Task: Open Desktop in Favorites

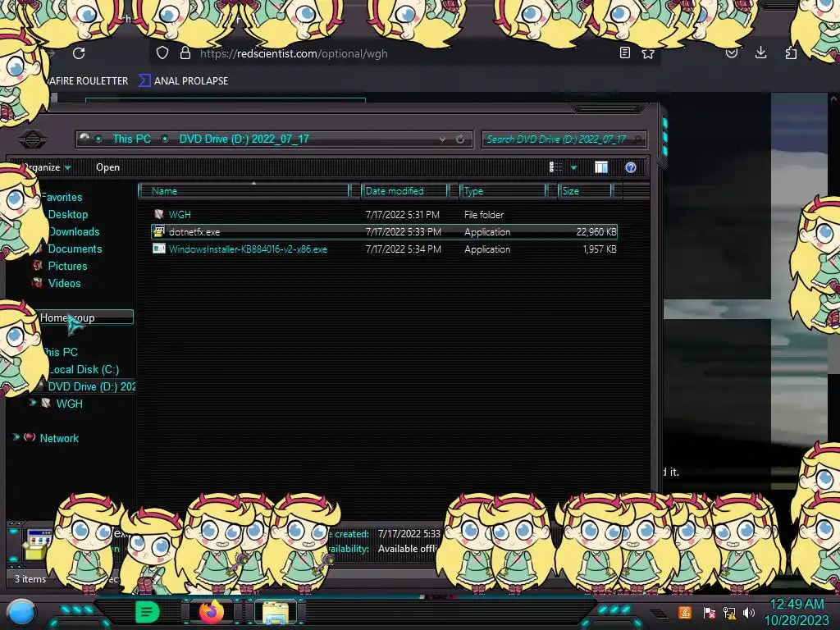Action: 68,214
